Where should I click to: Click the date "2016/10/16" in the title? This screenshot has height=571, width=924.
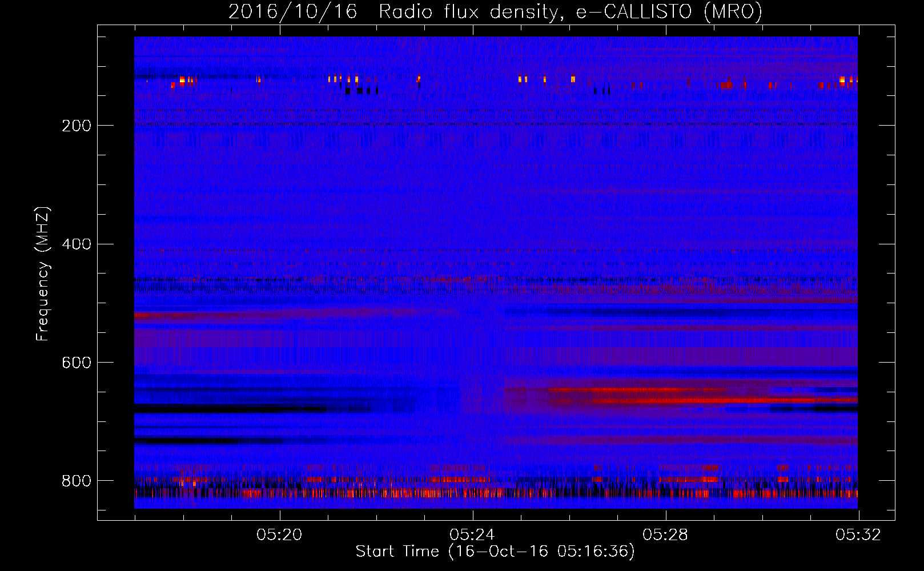pos(293,11)
